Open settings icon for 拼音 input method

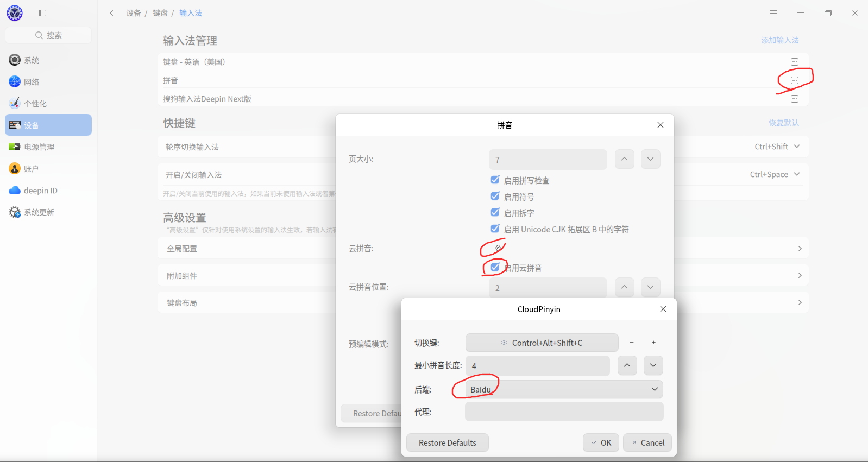pos(795,80)
